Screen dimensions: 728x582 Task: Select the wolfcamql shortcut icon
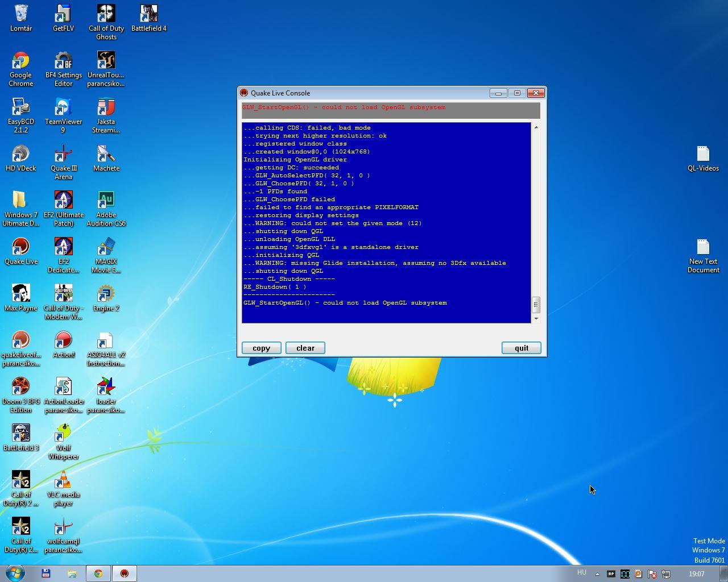[x=63, y=535]
